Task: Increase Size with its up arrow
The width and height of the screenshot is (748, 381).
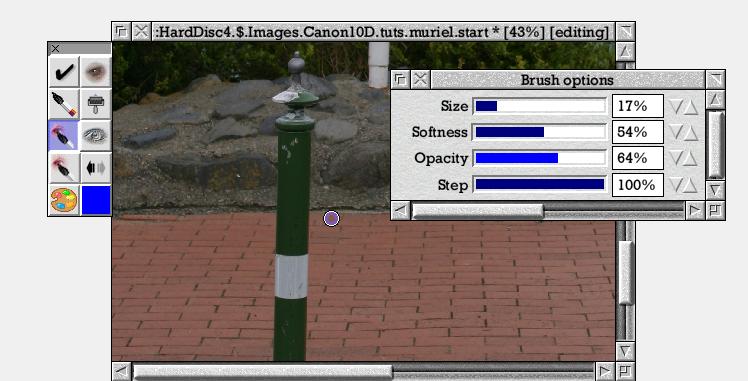Action: pos(691,106)
